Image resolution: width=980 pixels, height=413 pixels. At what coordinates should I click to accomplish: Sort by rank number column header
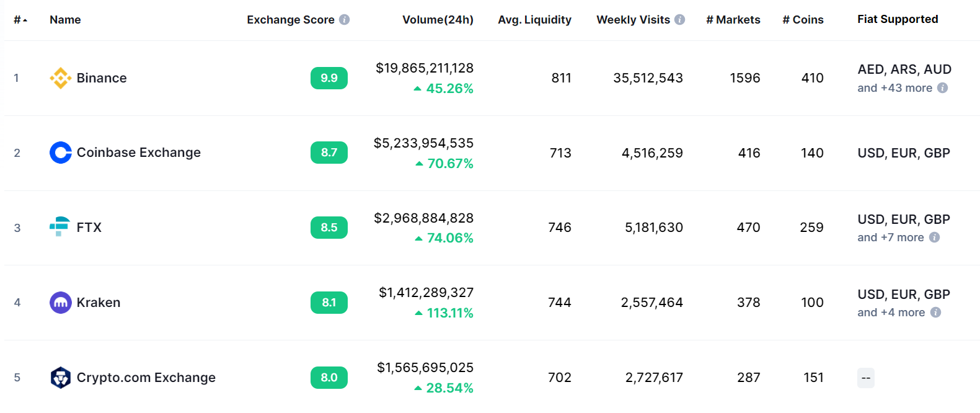[x=20, y=20]
